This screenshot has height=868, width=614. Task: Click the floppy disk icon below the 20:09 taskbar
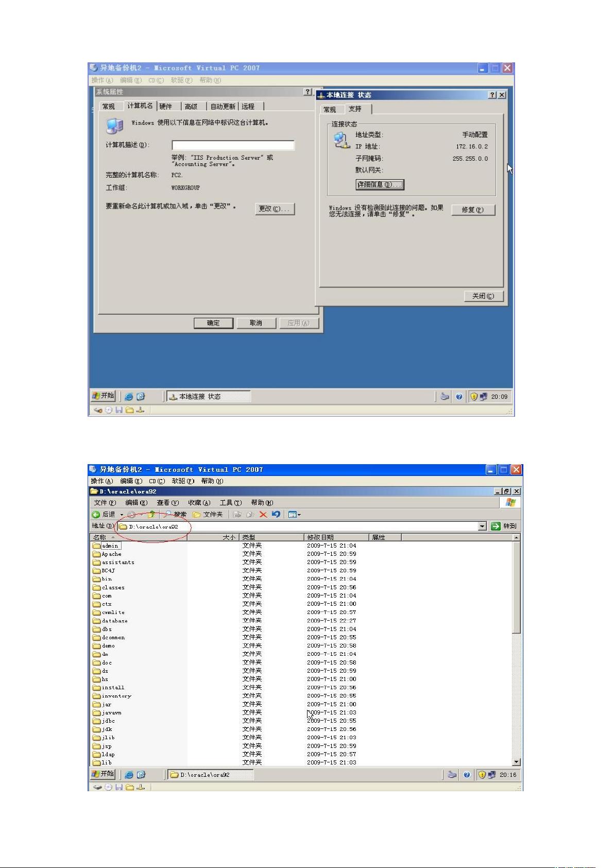coord(119,410)
